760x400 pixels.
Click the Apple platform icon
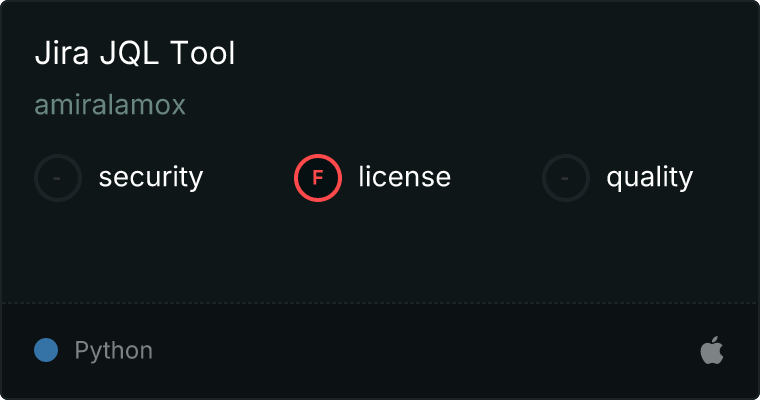[x=711, y=351]
